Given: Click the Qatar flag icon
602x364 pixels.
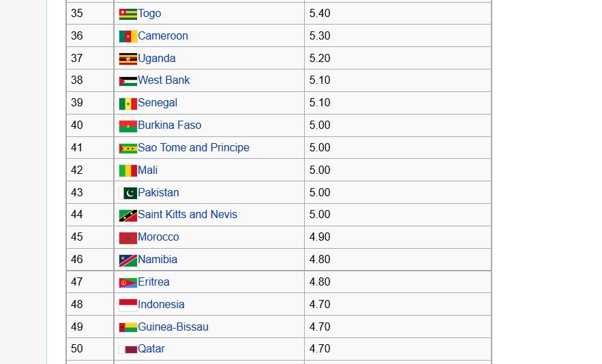Looking at the screenshot, I should pyautogui.click(x=127, y=349).
